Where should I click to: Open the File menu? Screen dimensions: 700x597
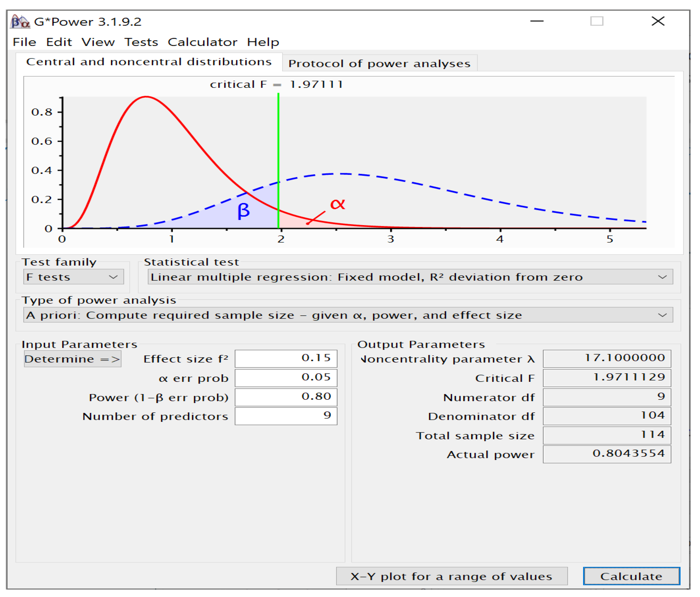tap(24, 42)
